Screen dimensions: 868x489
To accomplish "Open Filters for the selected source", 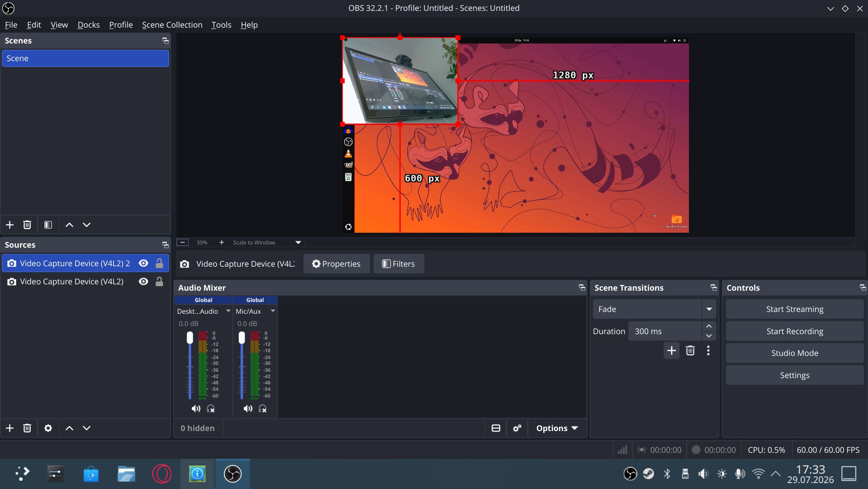I will click(398, 264).
